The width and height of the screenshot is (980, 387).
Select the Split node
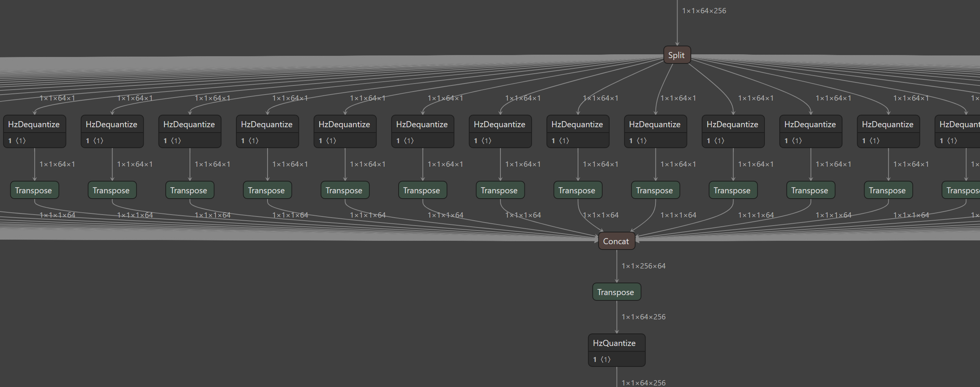click(x=676, y=55)
